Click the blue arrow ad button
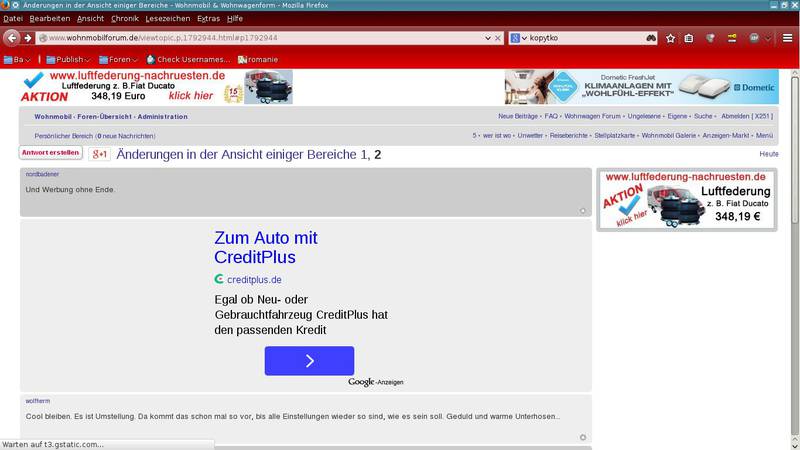 tap(309, 361)
